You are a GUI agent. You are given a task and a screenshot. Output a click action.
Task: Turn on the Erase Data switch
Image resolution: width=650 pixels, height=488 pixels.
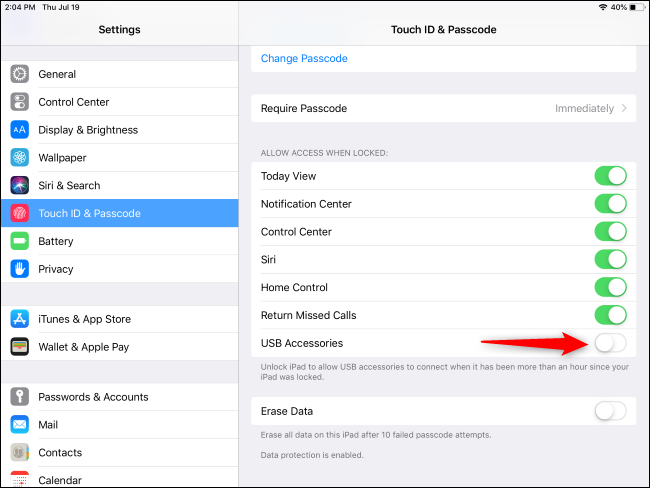tap(610, 411)
